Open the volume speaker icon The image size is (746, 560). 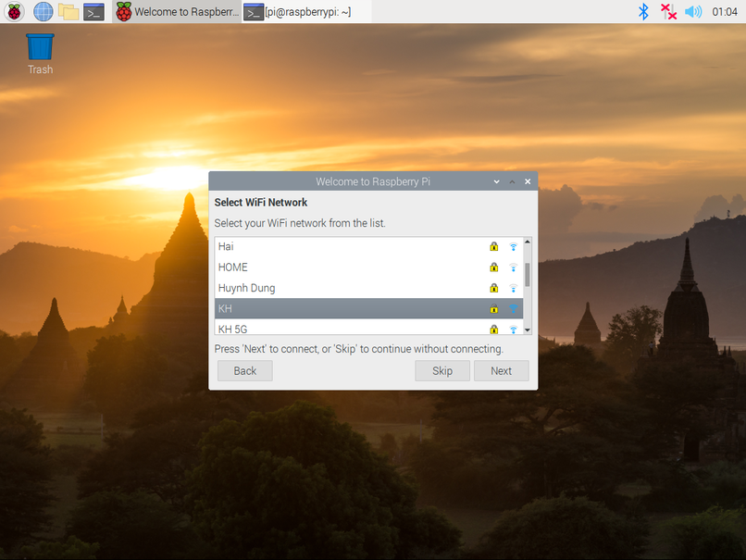click(693, 11)
